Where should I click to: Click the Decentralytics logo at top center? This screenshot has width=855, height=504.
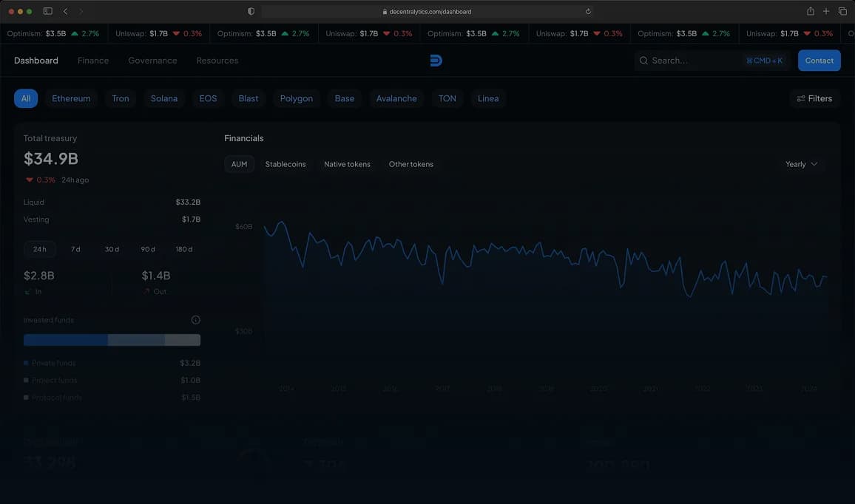436,60
